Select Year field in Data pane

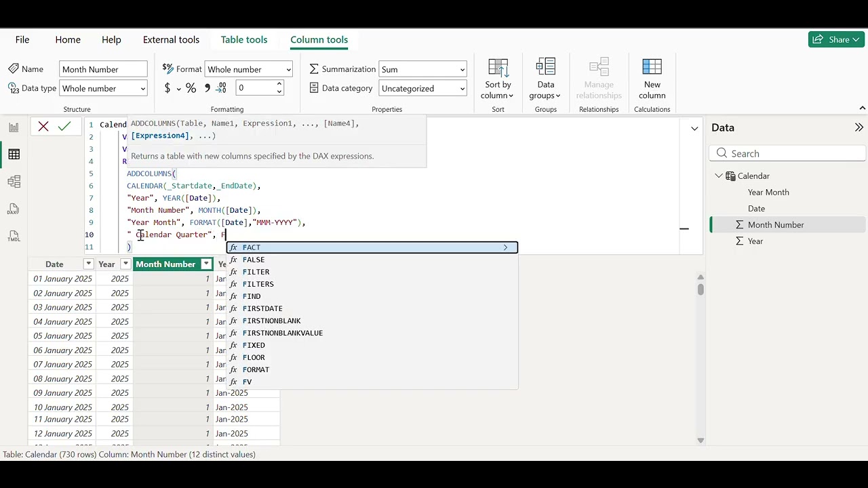click(x=755, y=241)
